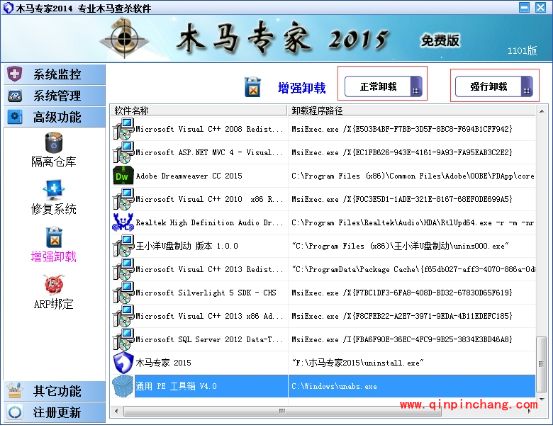Image resolution: width=553 pixels, height=426 pixels.
Task: Click the F:\木马专家2015\uninstall.exe path cell
Action: click(x=412, y=363)
